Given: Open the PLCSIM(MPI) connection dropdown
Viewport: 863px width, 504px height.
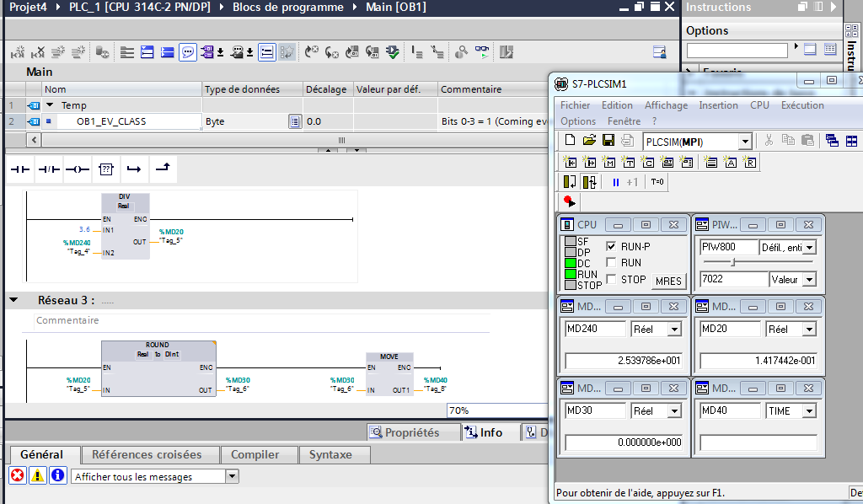Looking at the screenshot, I should pyautogui.click(x=745, y=142).
